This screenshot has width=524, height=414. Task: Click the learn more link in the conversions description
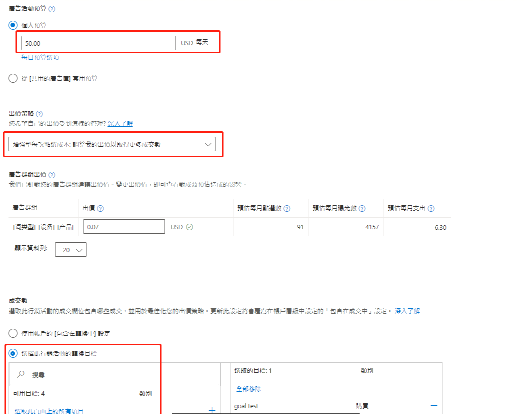click(x=407, y=311)
